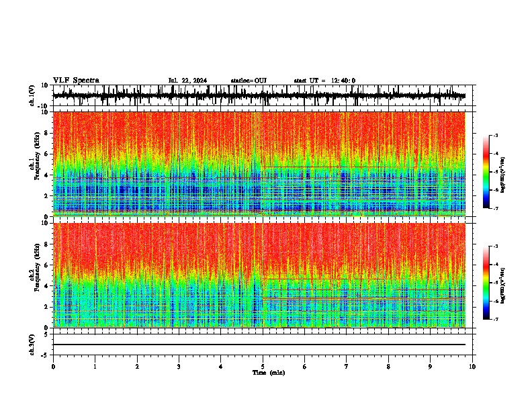Click the flat ch.3 voltage line
Viewport: 532px width, 411px height.
pos(259,345)
